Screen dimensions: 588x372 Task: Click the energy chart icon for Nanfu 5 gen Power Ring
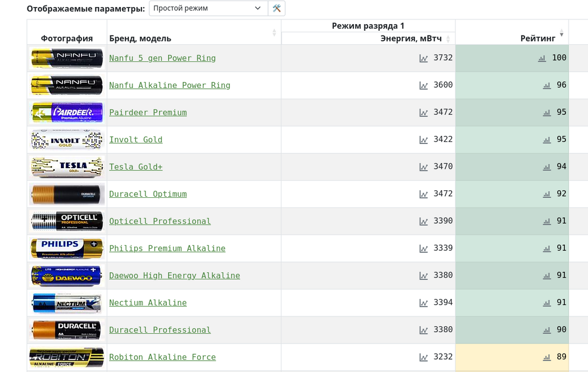pos(423,58)
